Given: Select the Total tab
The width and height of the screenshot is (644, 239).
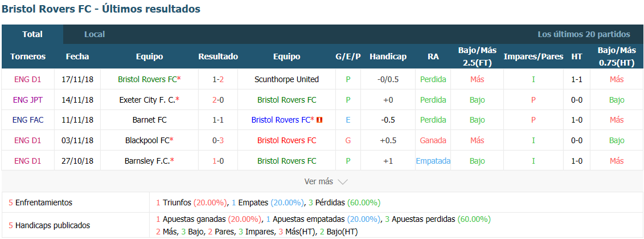Looking at the screenshot, I should coord(32,34).
